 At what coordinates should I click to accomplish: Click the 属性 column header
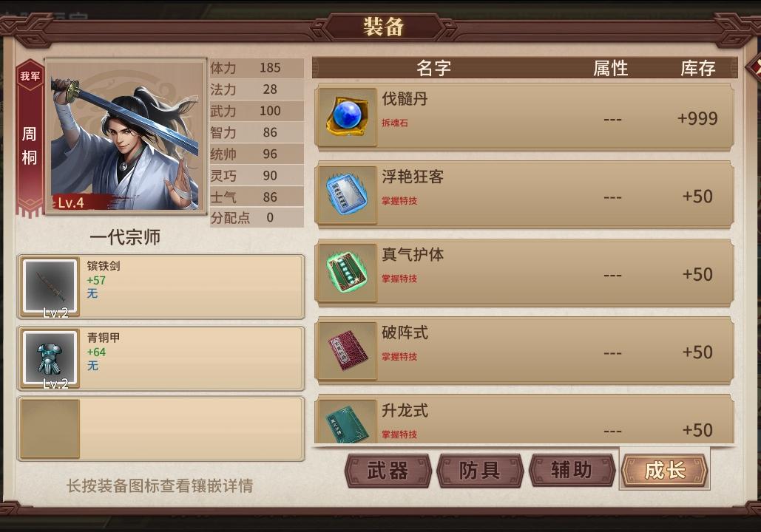click(611, 68)
